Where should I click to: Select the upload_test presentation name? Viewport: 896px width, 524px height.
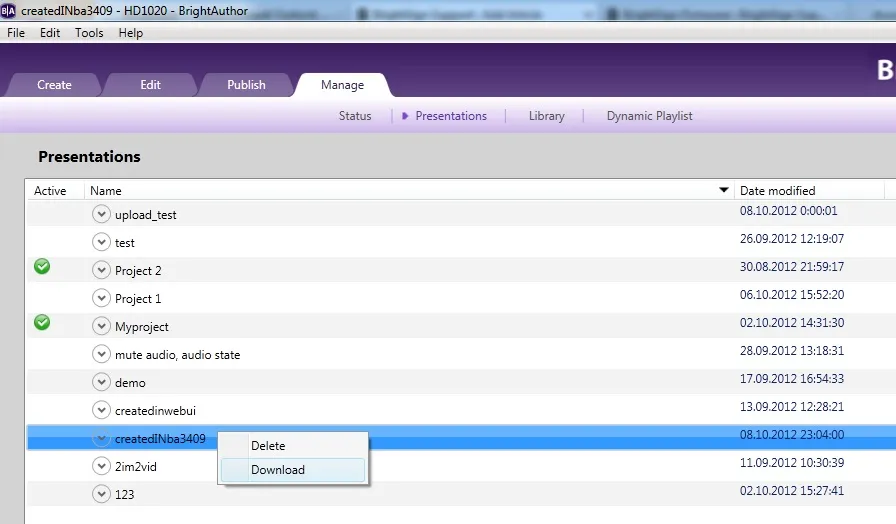(x=146, y=215)
